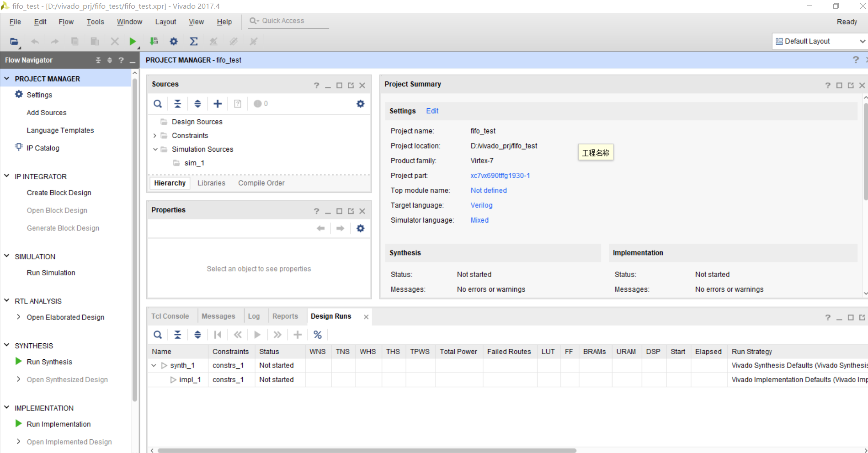The height and width of the screenshot is (453, 868).
Task: Click Verilog target language link
Action: 482,205
